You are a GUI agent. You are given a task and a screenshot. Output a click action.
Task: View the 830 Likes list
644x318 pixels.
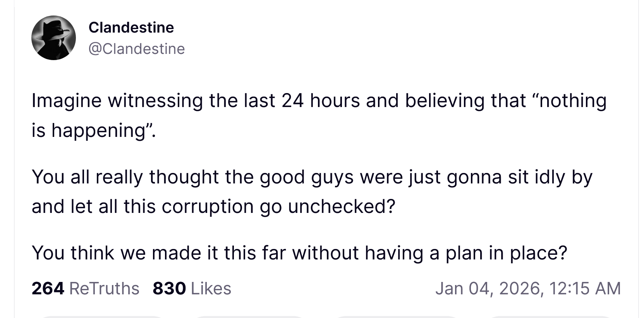(x=192, y=289)
